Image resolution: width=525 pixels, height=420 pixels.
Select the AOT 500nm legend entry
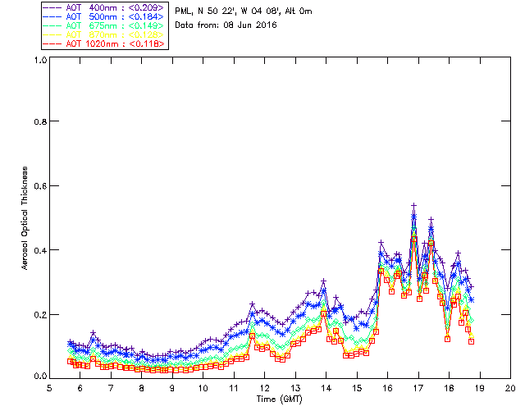[x=104, y=16]
